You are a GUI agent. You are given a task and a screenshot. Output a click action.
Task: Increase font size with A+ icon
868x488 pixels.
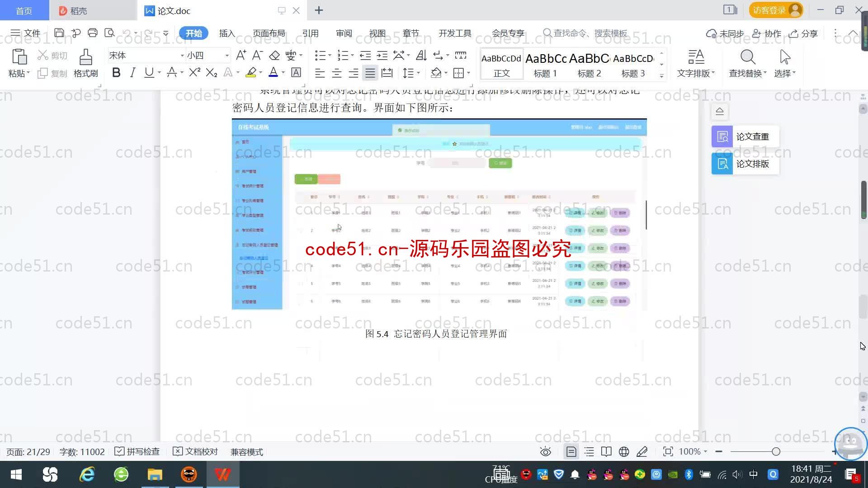[x=241, y=55]
